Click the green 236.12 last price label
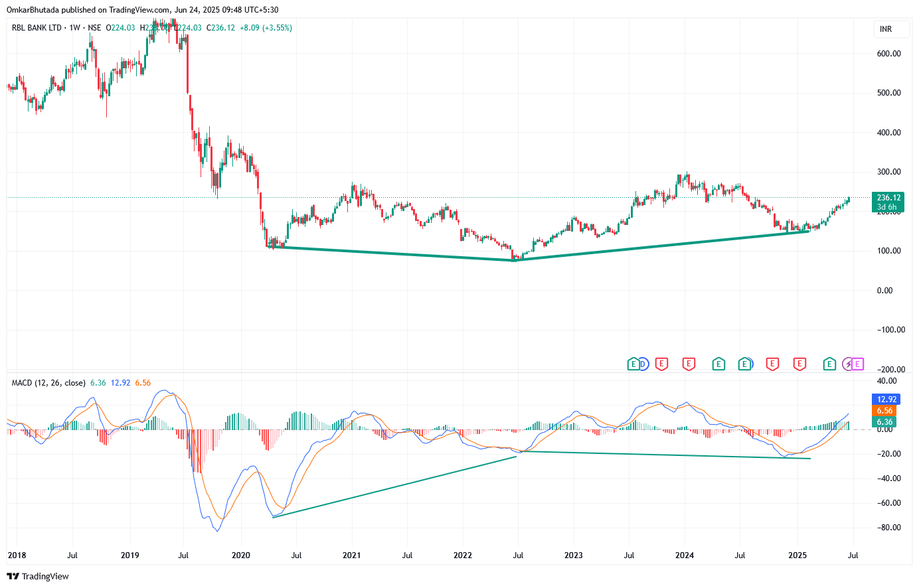This screenshot has height=588, width=919. (888, 198)
